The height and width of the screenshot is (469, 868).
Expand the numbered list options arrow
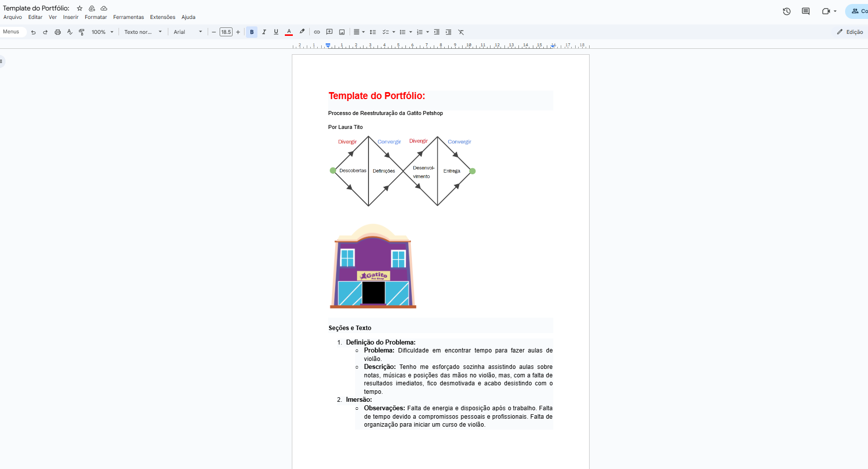[x=428, y=32]
